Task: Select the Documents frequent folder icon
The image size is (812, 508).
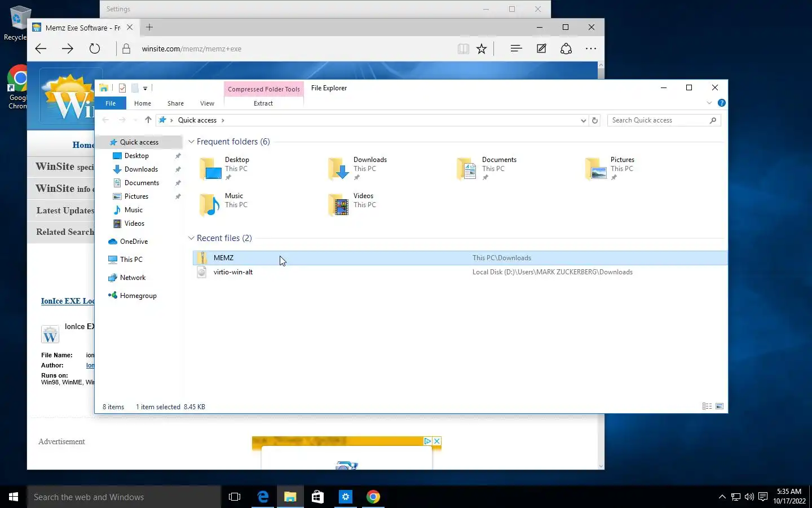Action: pyautogui.click(x=468, y=169)
